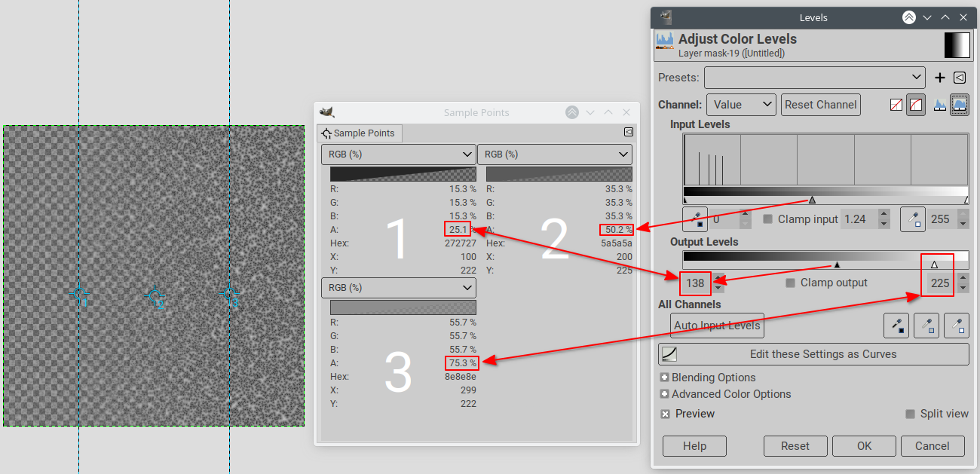Confirm levels with OK button
Screen dimensions: 980x474
(864, 446)
